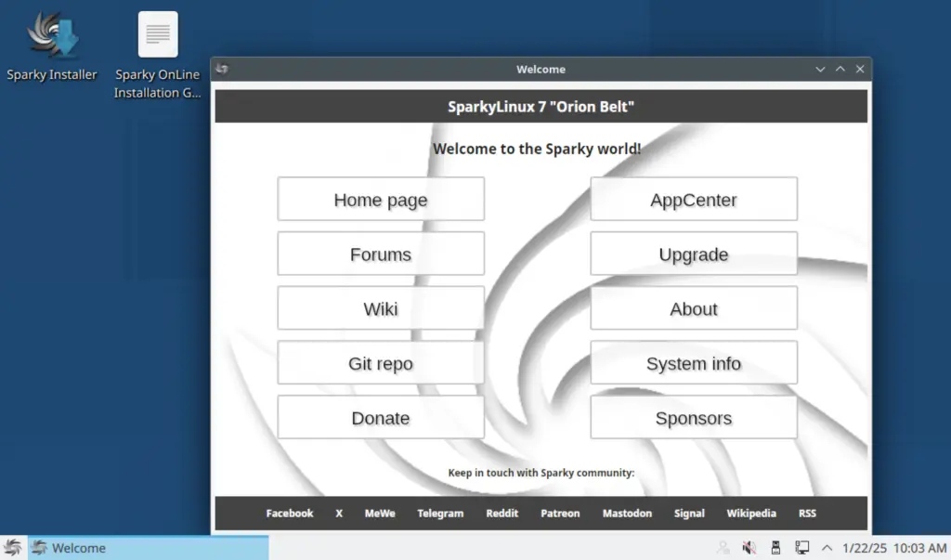This screenshot has height=560, width=951.
Task: Click the network status tray icon
Action: (x=801, y=547)
